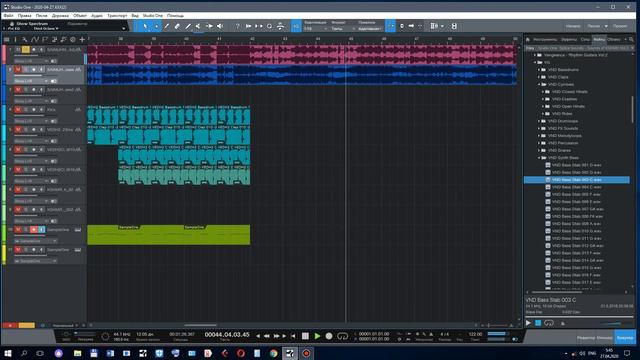Image resolution: width=640 pixels, height=360 pixels.
Task: Open the inspector 'i' icon
Action: click(16, 40)
